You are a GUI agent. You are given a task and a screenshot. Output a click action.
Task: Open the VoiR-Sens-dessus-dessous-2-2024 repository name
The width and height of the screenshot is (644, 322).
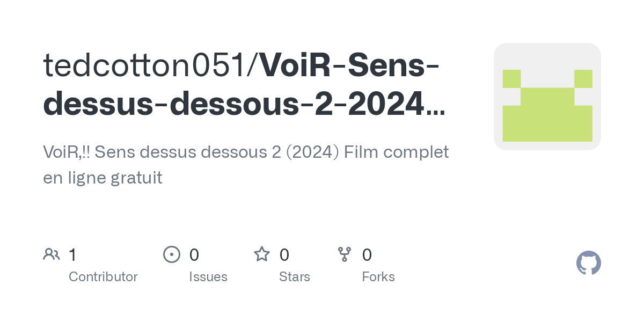(x=244, y=85)
